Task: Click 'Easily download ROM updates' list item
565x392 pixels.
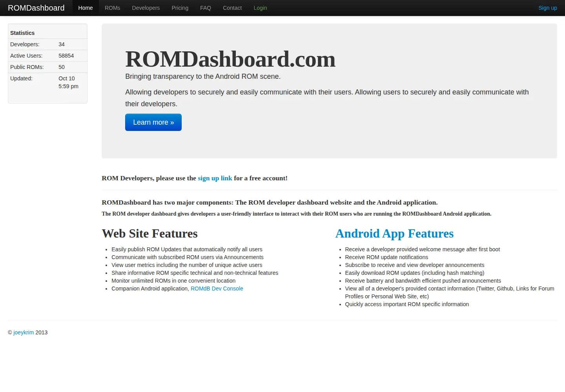Action: 415,273
